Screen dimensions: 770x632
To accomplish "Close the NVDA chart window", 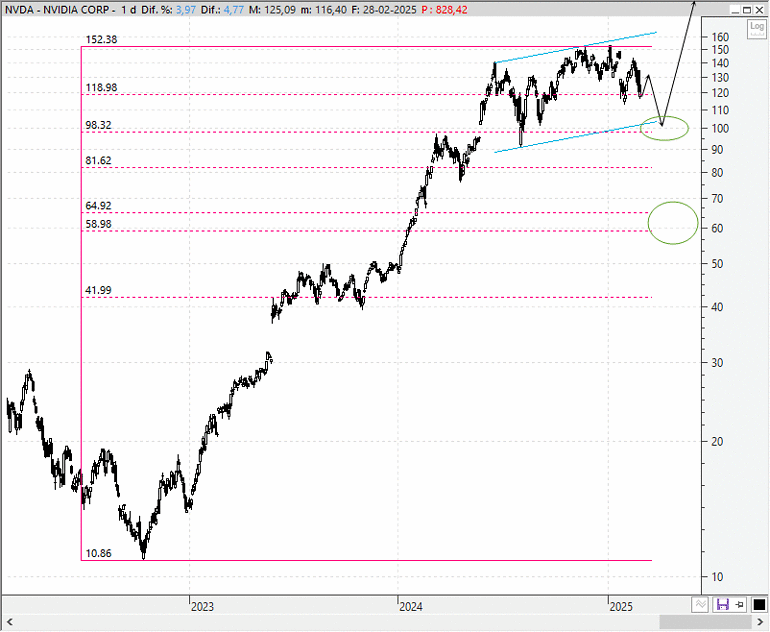I will coord(759,10).
